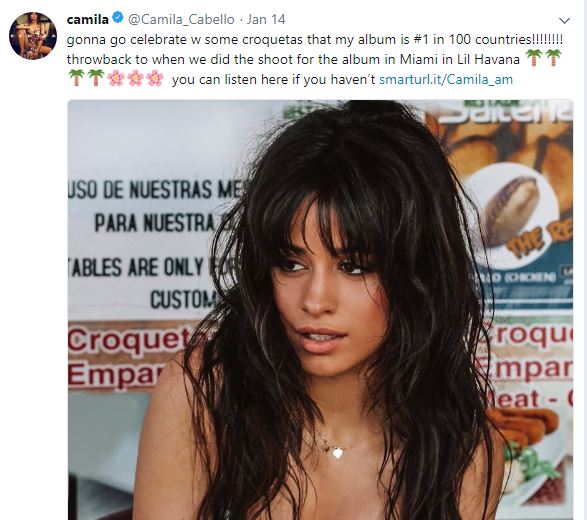Click the blue verified badge
This screenshot has height=520, width=587.
tap(118, 18)
